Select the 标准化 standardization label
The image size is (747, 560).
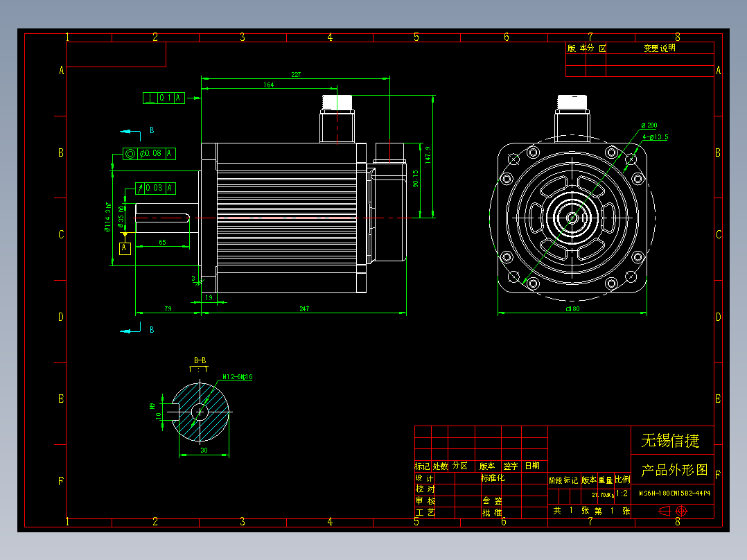(492, 478)
